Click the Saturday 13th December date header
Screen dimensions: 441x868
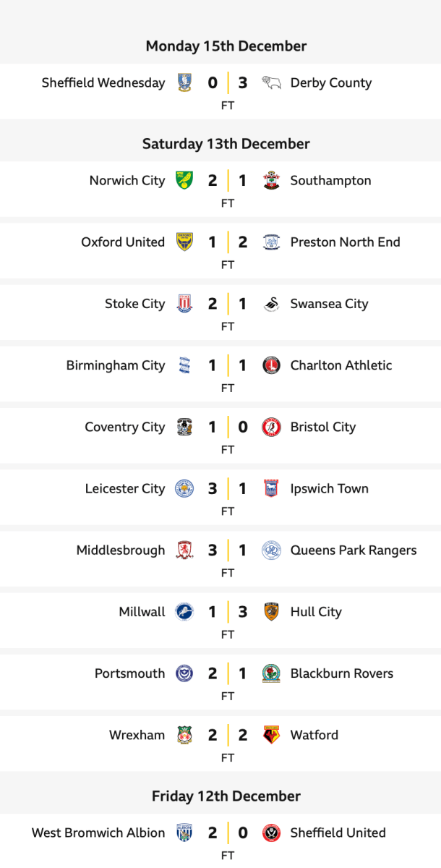226,143
